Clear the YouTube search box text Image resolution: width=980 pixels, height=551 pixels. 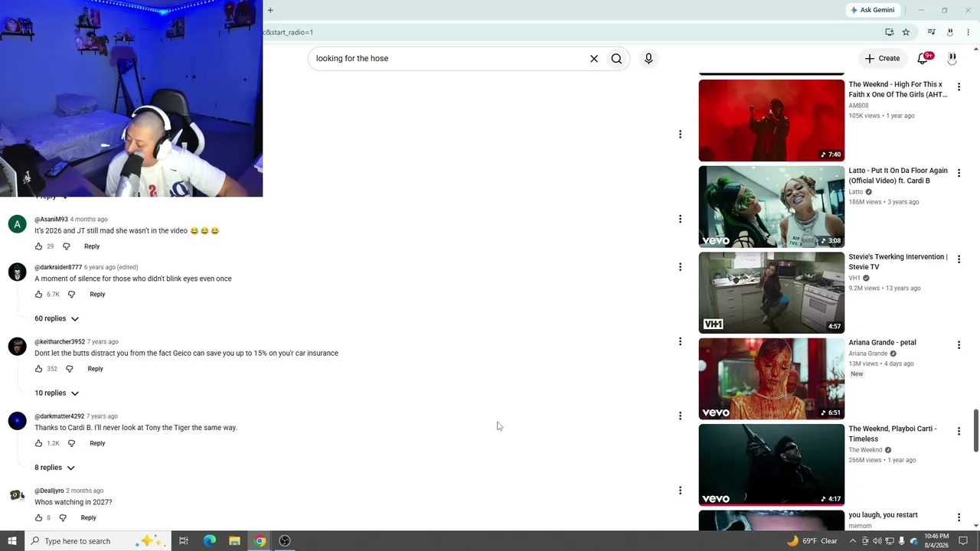pos(593,59)
